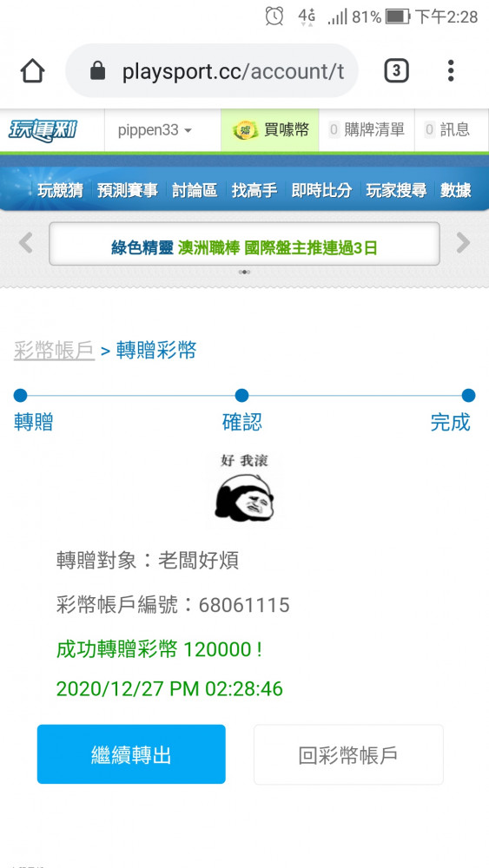Open the 訊息 messages menu
The image size is (489, 868).
[447, 131]
